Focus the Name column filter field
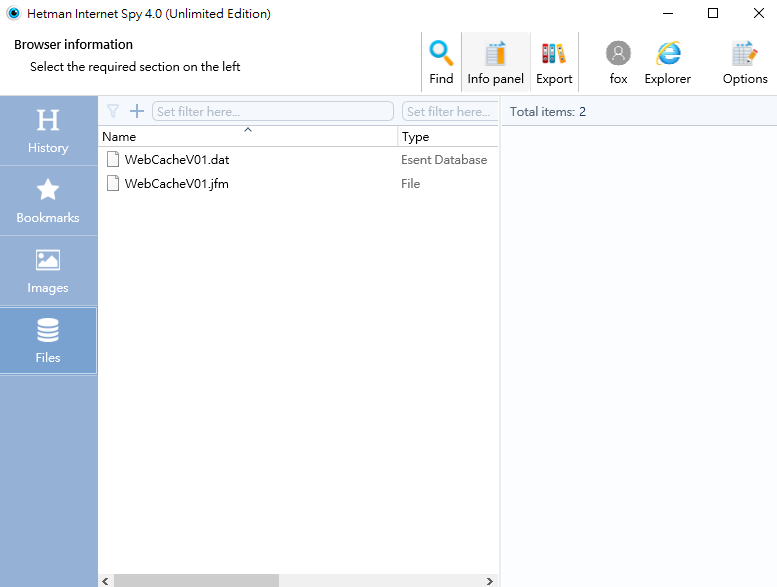777x587 pixels. click(273, 111)
